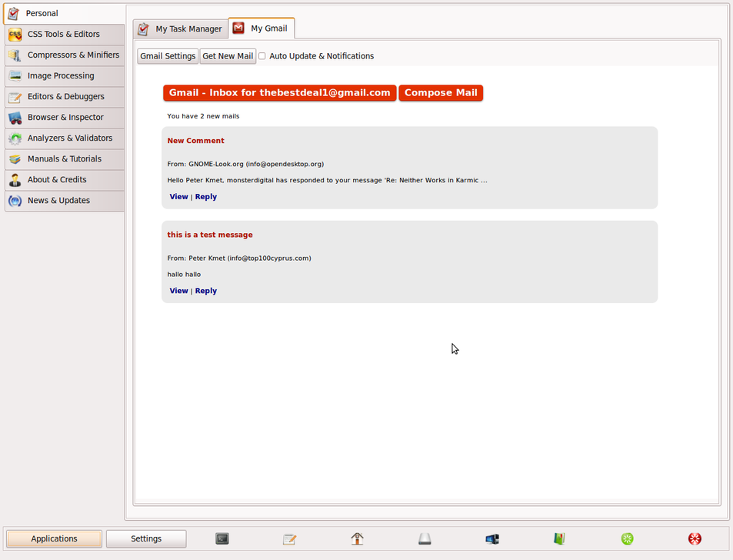This screenshot has height=560, width=733.
Task: Click the Browser & Inspector icon
Action: [15, 118]
